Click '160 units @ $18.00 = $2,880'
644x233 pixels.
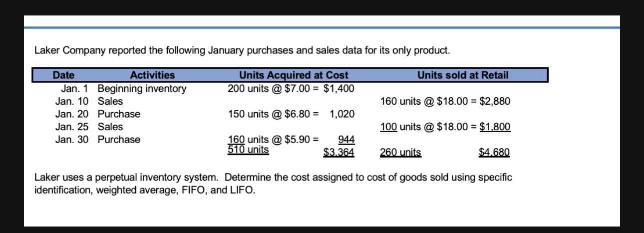click(445, 101)
